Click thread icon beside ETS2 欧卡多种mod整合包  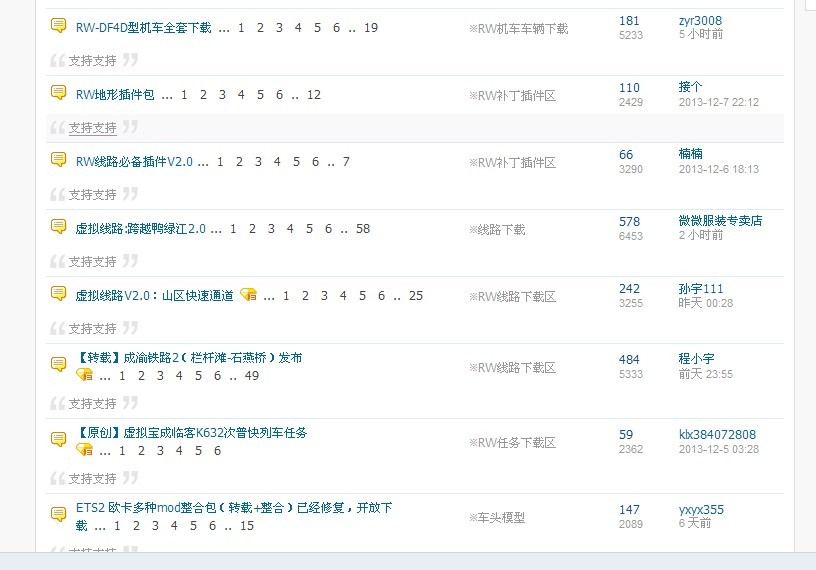click(59, 515)
